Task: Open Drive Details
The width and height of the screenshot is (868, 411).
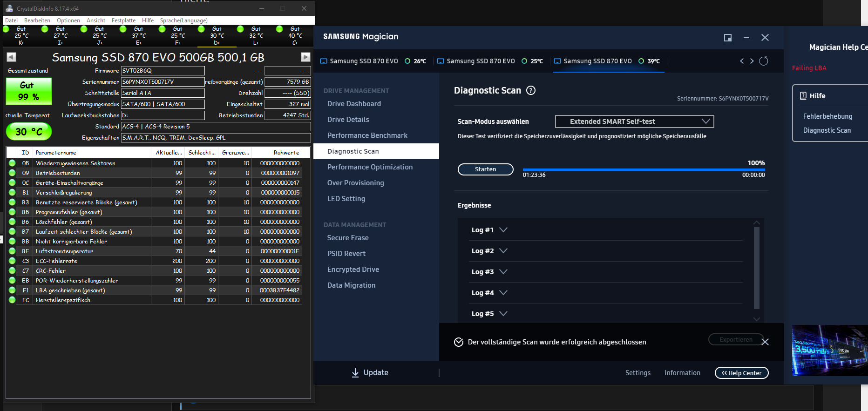Action: click(348, 120)
